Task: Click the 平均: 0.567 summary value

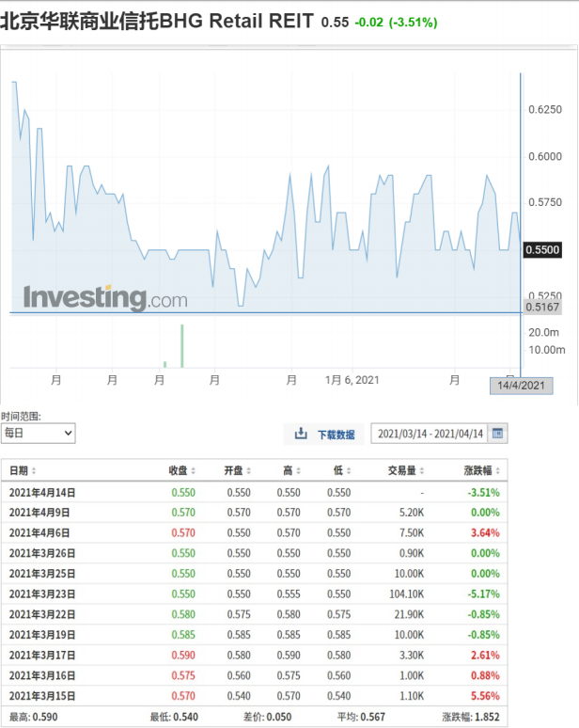Action: [x=362, y=717]
